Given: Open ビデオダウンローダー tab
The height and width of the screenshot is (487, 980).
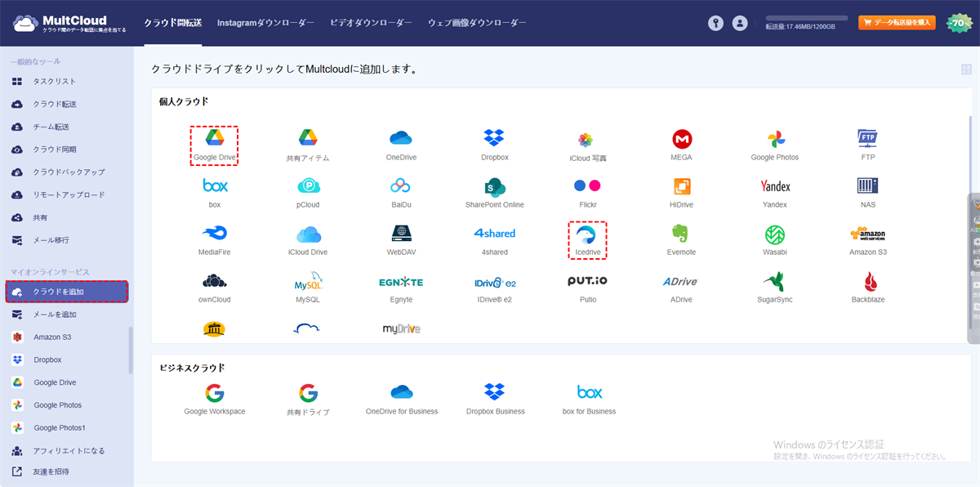Looking at the screenshot, I should pos(371,23).
